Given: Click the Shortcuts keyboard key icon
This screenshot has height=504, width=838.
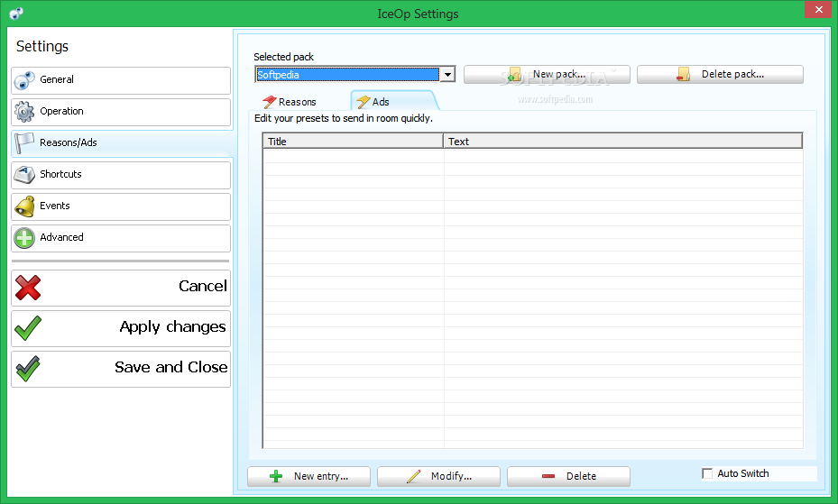Looking at the screenshot, I should pos(24,175).
